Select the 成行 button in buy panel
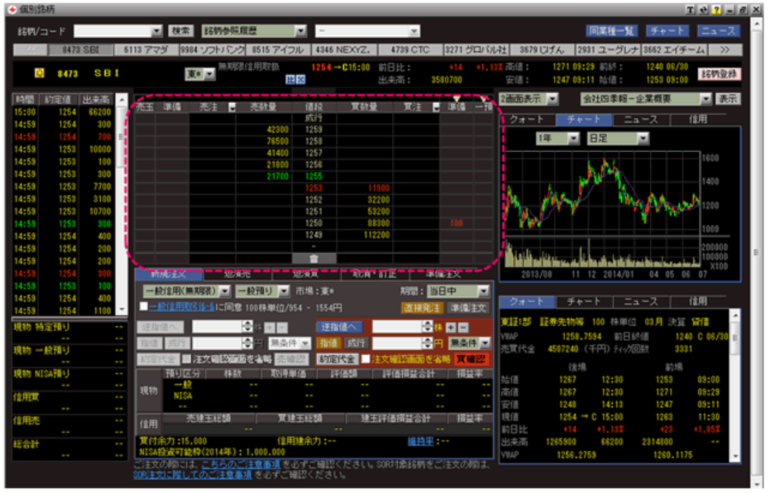This screenshot has height=493, width=768. [356, 343]
